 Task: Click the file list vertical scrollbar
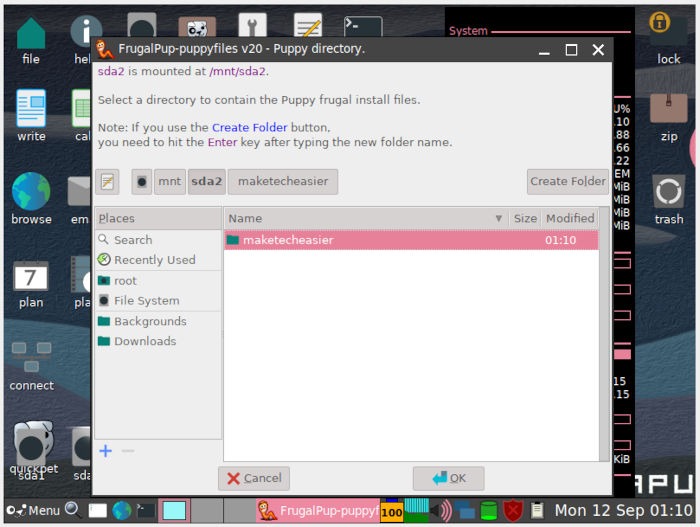click(604, 334)
